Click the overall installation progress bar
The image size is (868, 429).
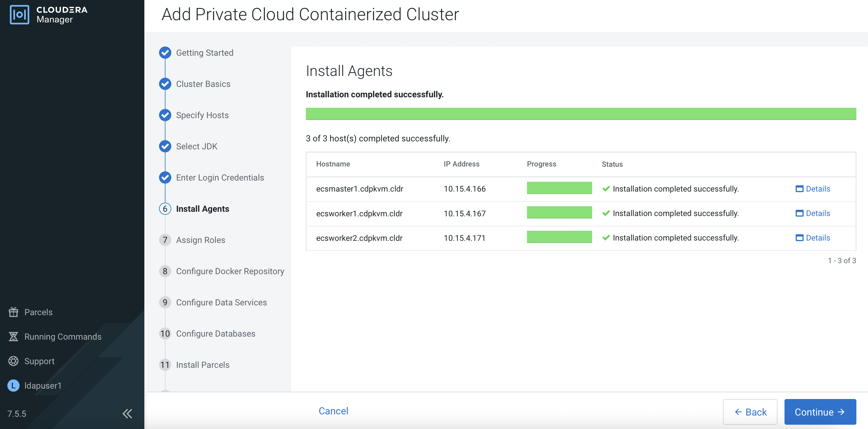pyautogui.click(x=581, y=114)
